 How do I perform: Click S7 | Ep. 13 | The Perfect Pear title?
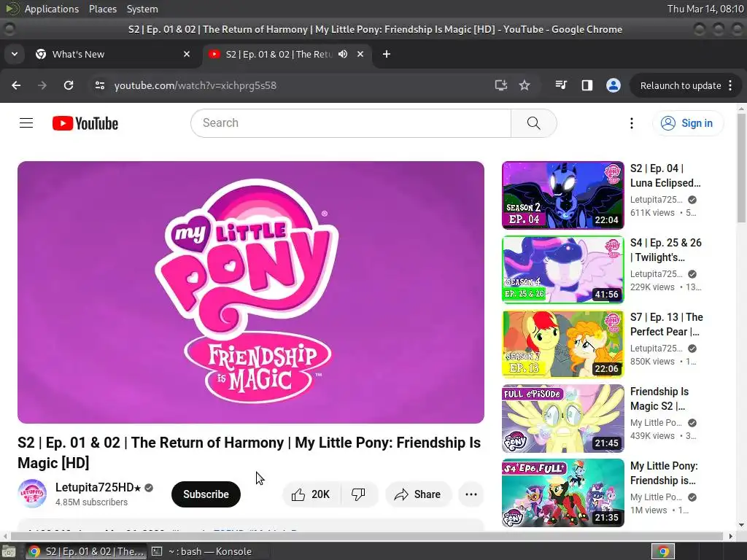tap(667, 324)
